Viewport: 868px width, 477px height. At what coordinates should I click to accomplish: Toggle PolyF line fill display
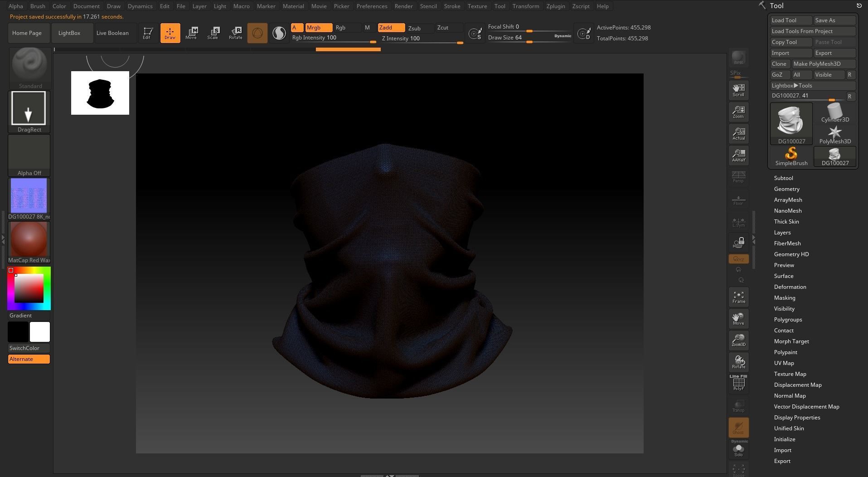point(738,384)
